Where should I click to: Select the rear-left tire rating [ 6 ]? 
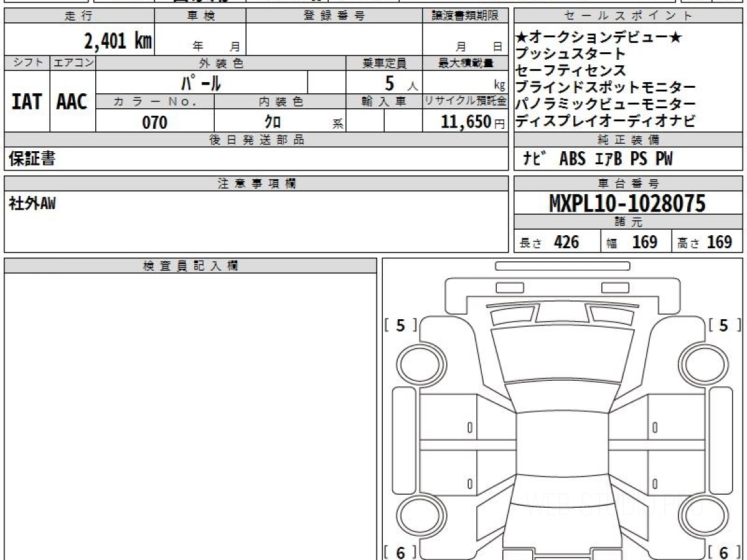(x=400, y=553)
